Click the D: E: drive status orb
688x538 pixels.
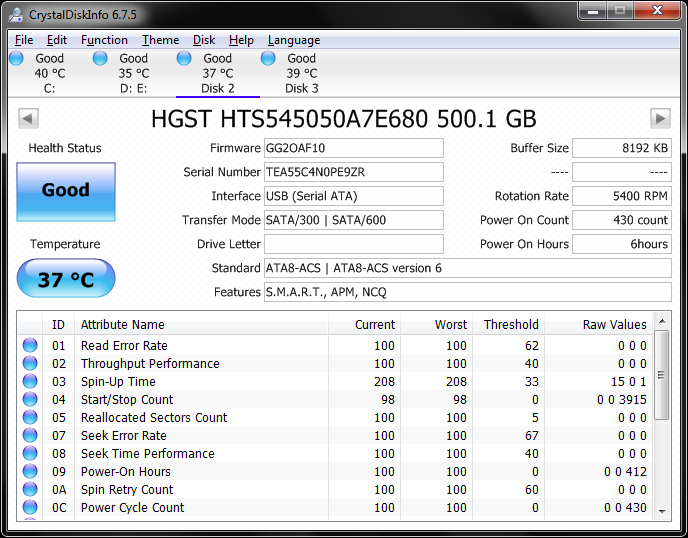point(100,58)
